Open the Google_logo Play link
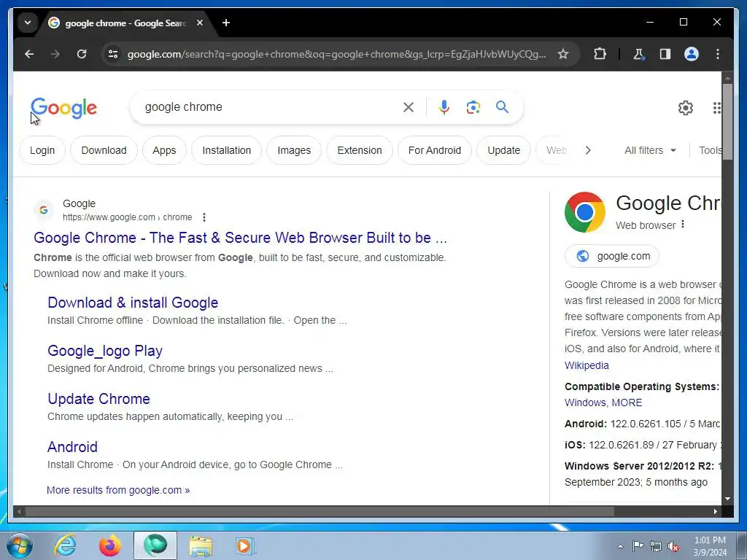The image size is (747, 560). pos(105,351)
